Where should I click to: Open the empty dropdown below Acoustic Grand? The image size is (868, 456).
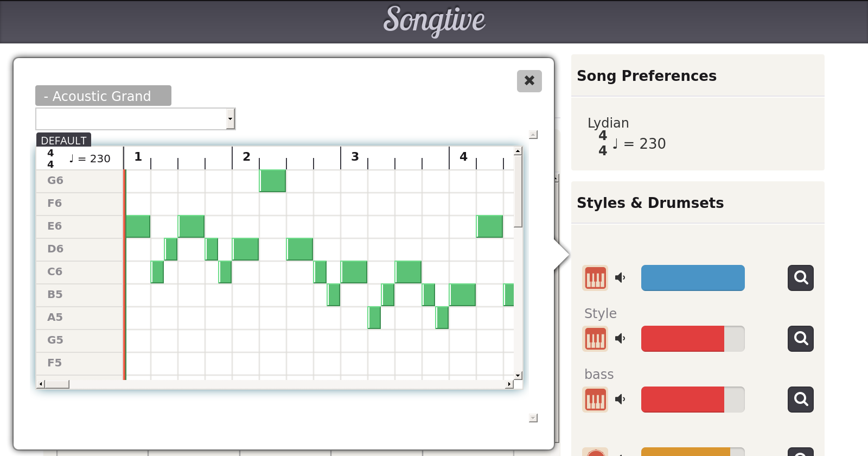[x=135, y=119]
